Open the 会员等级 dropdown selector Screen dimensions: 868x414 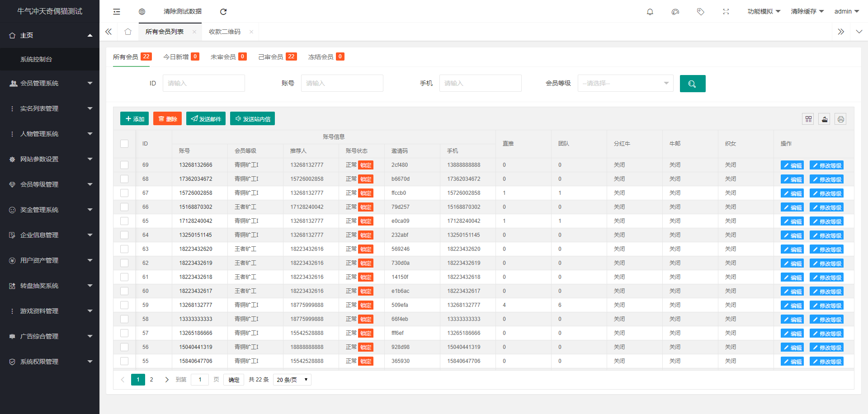[x=626, y=83]
